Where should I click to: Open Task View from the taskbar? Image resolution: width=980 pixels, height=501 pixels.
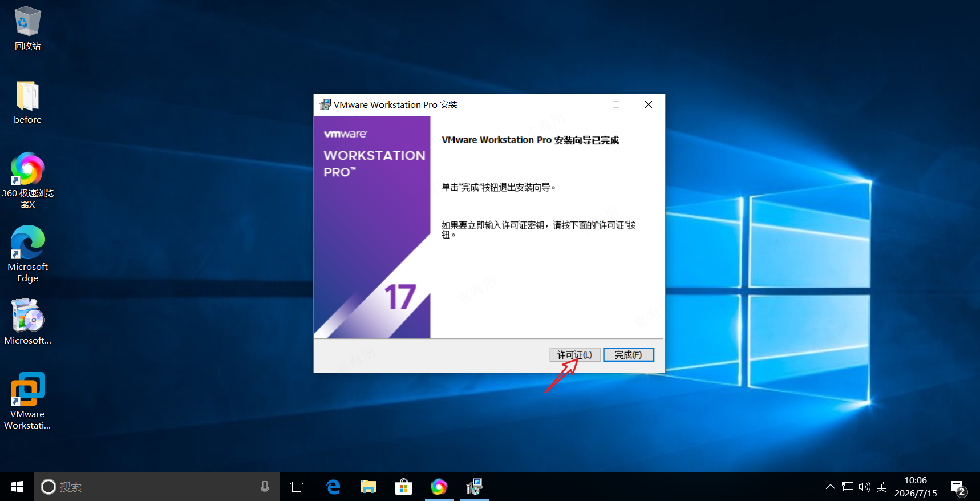click(x=297, y=487)
